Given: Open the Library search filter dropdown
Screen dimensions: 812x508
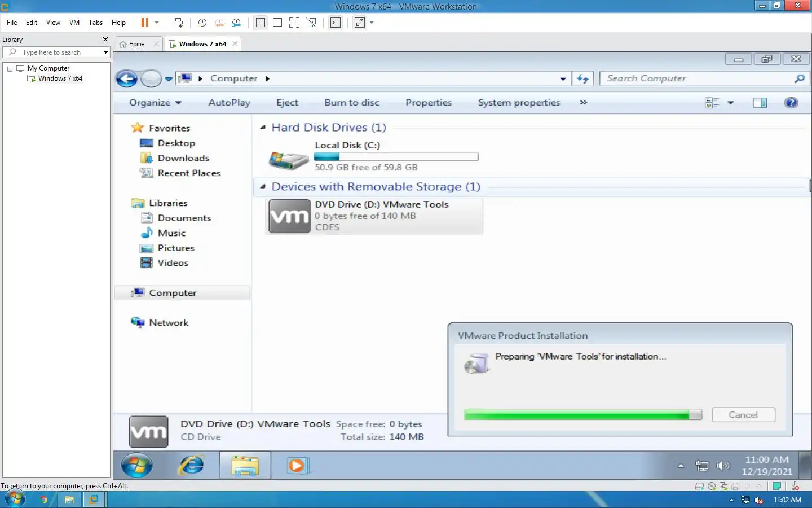Looking at the screenshot, I should pos(105,52).
